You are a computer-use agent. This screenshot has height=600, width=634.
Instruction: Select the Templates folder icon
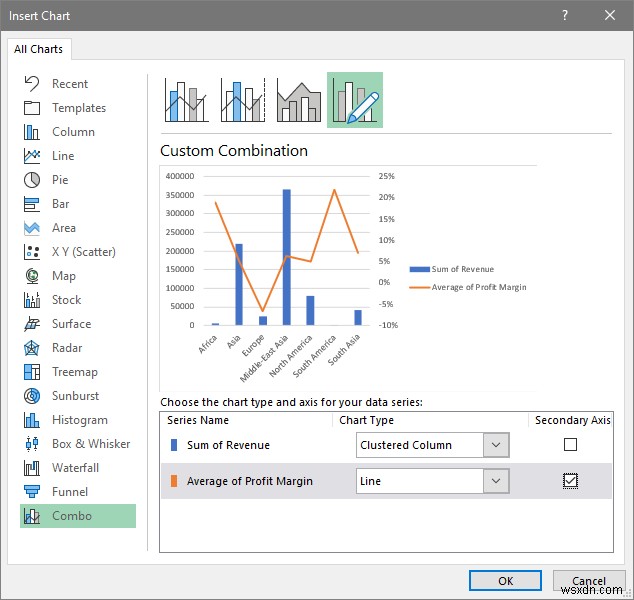coord(32,108)
